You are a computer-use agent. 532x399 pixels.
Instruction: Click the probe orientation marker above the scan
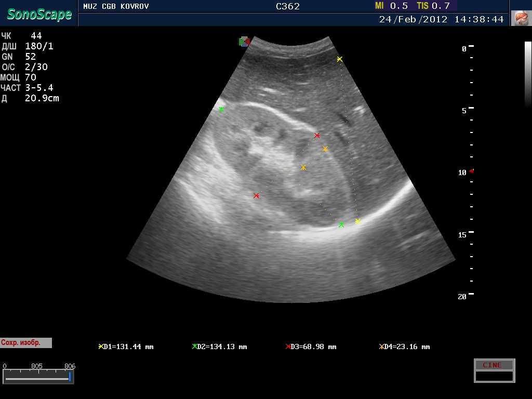244,42
